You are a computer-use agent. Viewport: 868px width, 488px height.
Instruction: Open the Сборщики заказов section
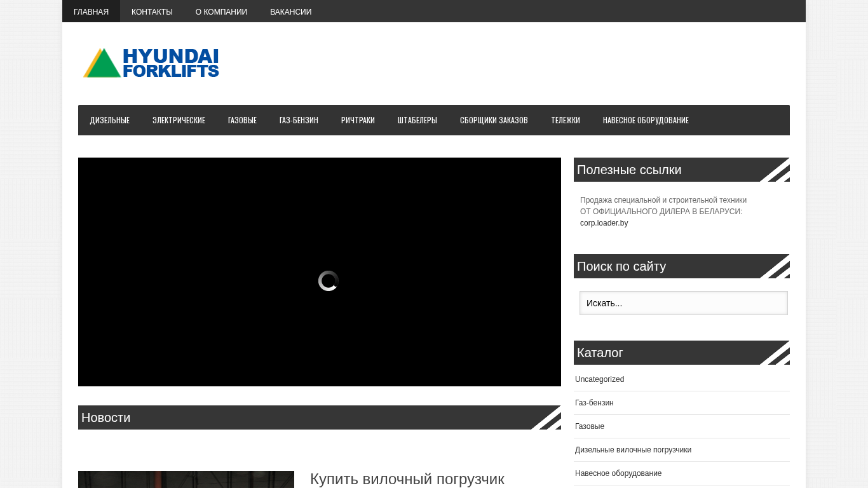point(494,120)
